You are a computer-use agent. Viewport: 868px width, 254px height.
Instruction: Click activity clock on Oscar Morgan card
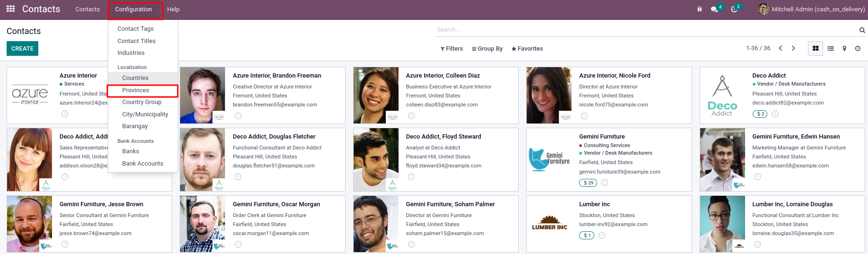(x=238, y=245)
